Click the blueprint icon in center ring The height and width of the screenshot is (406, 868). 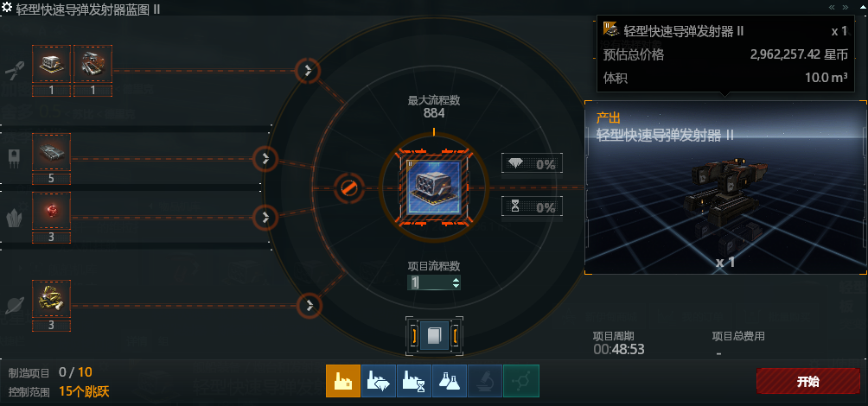point(433,187)
